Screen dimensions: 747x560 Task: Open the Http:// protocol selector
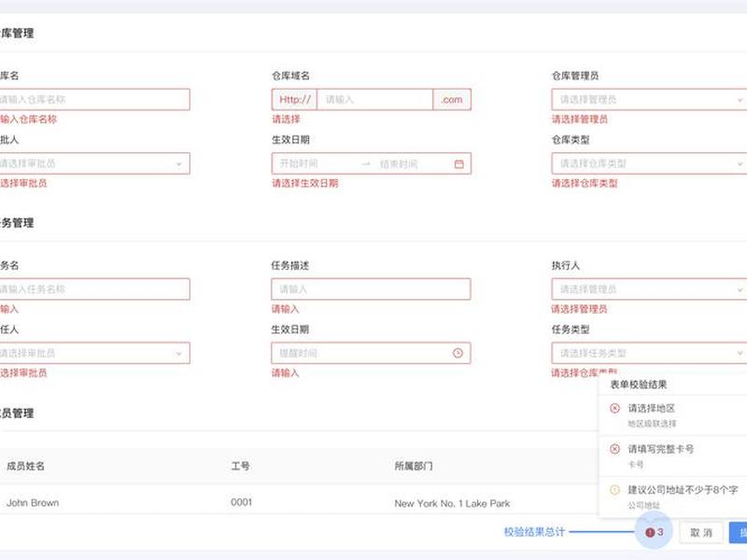[294, 100]
